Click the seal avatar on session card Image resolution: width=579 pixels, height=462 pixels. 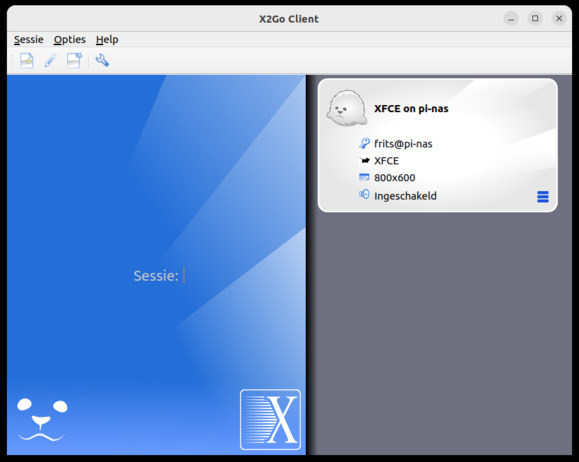click(346, 108)
